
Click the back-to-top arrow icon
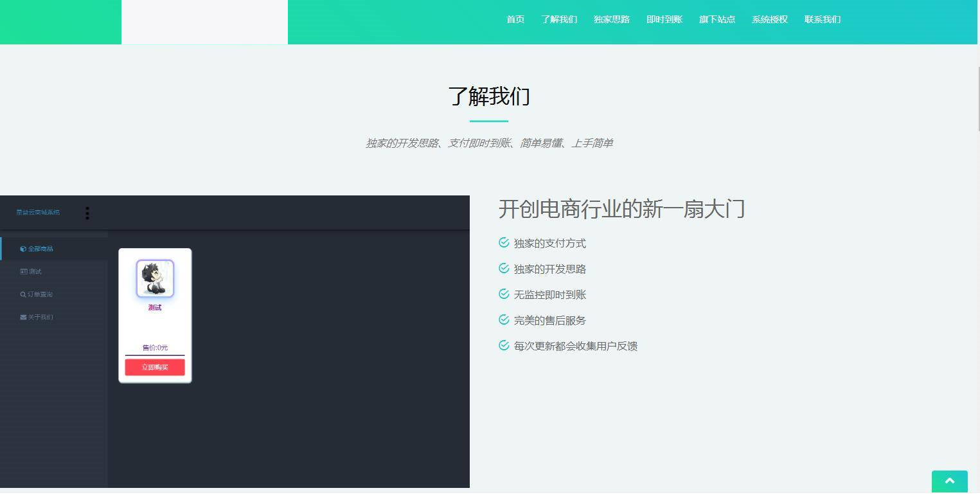click(x=949, y=482)
